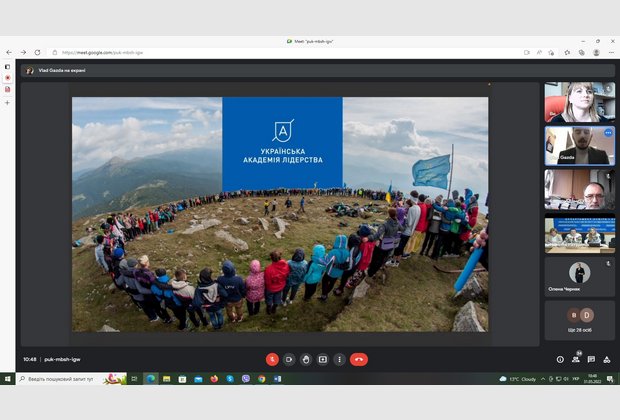
Task: Open Viber from the taskbar
Action: [246, 379]
